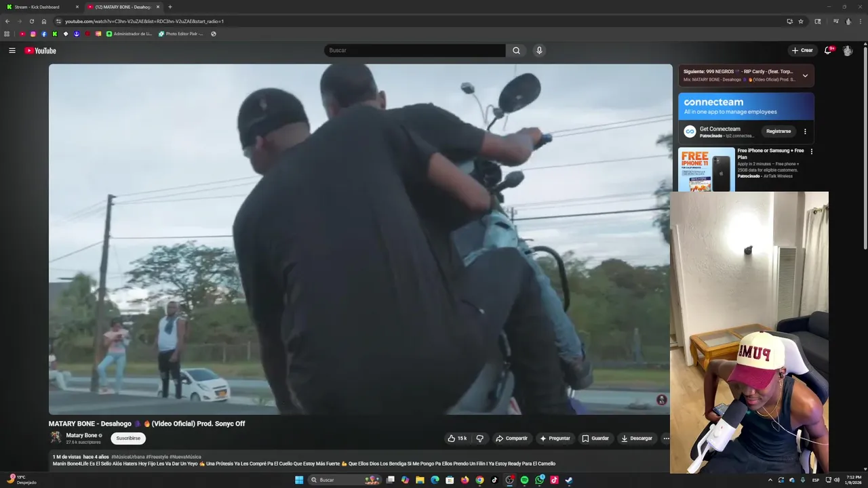Click the browser address bar URL
868x488 pixels.
144,21
